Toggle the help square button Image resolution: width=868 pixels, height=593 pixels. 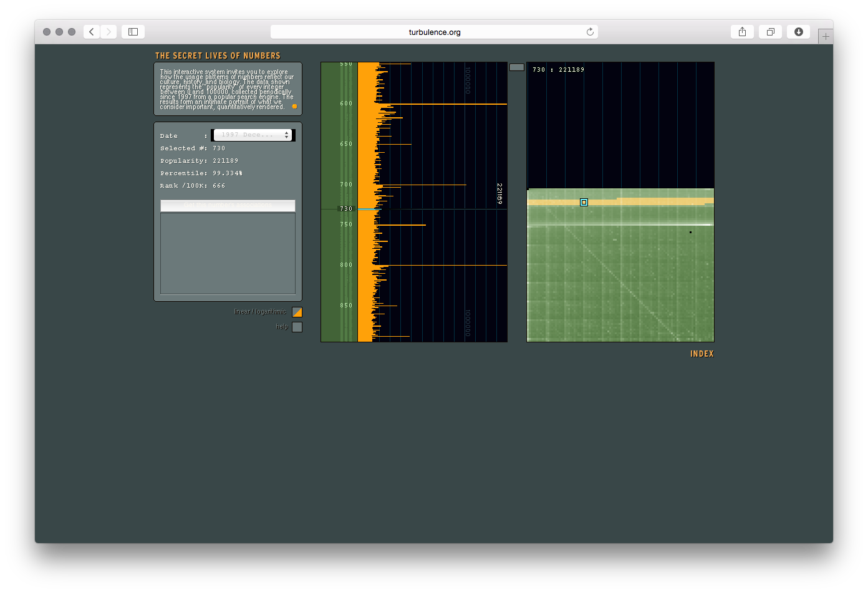297,327
